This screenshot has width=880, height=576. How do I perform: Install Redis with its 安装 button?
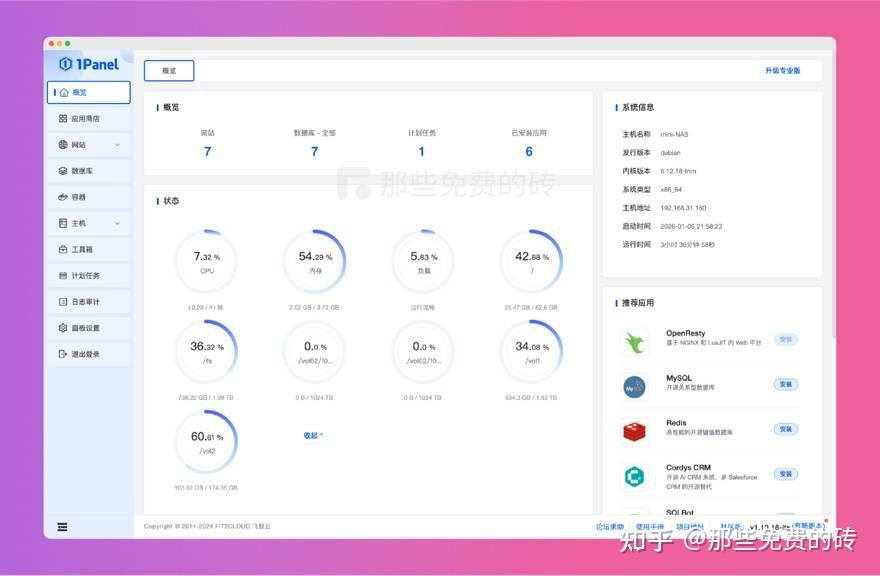tap(786, 429)
